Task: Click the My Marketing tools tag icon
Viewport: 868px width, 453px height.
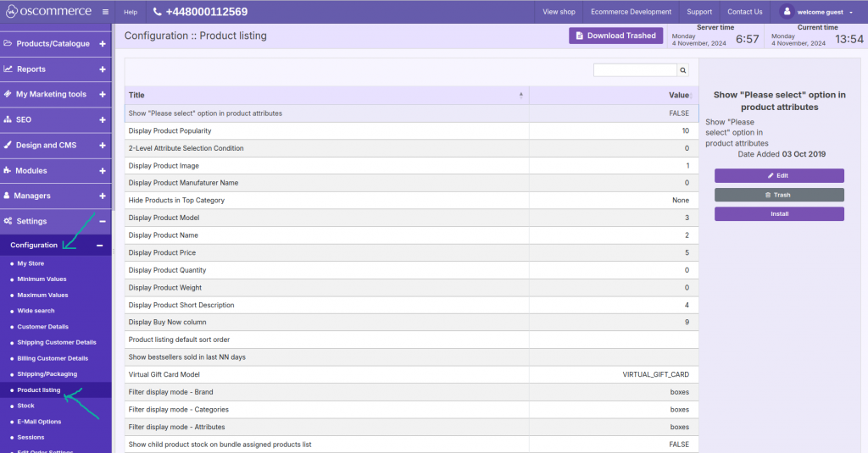Action: (x=7, y=94)
